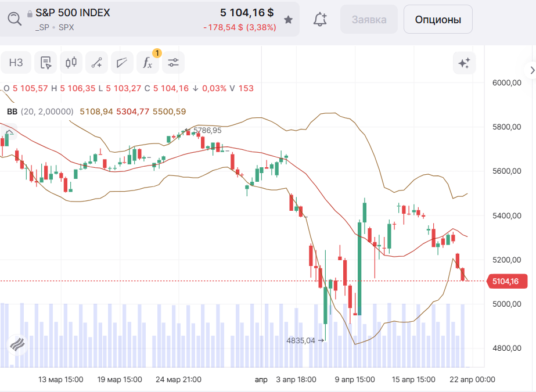This screenshot has width=536, height=392.
Task: Change chart type with candlestick icon
Action: click(x=71, y=63)
